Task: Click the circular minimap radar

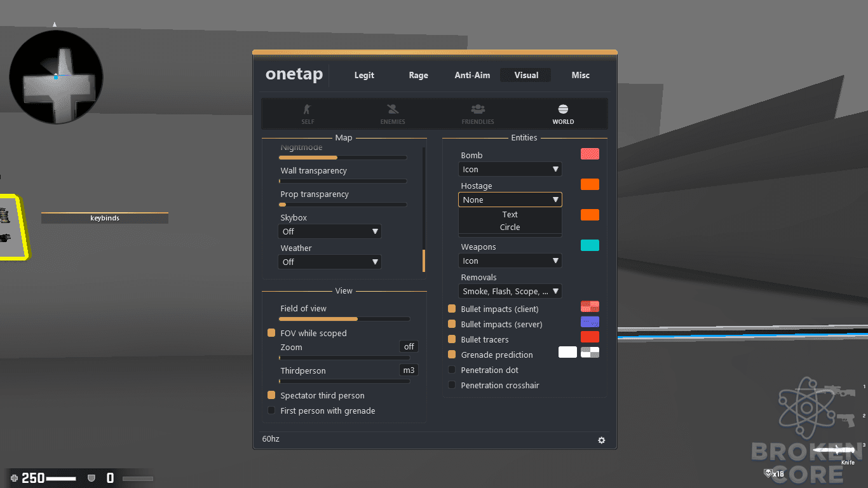Action: coord(56,78)
